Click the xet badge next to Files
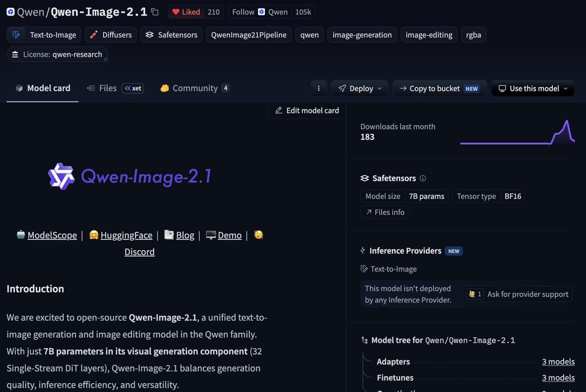The width and height of the screenshot is (586, 392). point(132,88)
